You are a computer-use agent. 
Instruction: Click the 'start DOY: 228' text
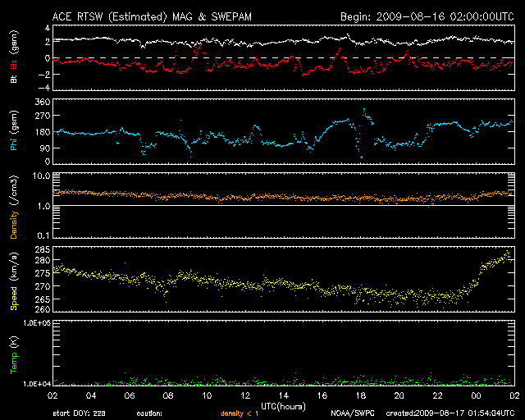pos(79,413)
